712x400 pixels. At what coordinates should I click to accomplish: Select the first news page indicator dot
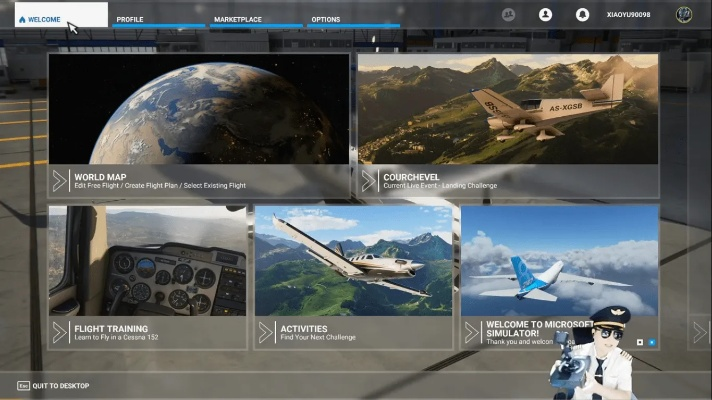pos(640,342)
